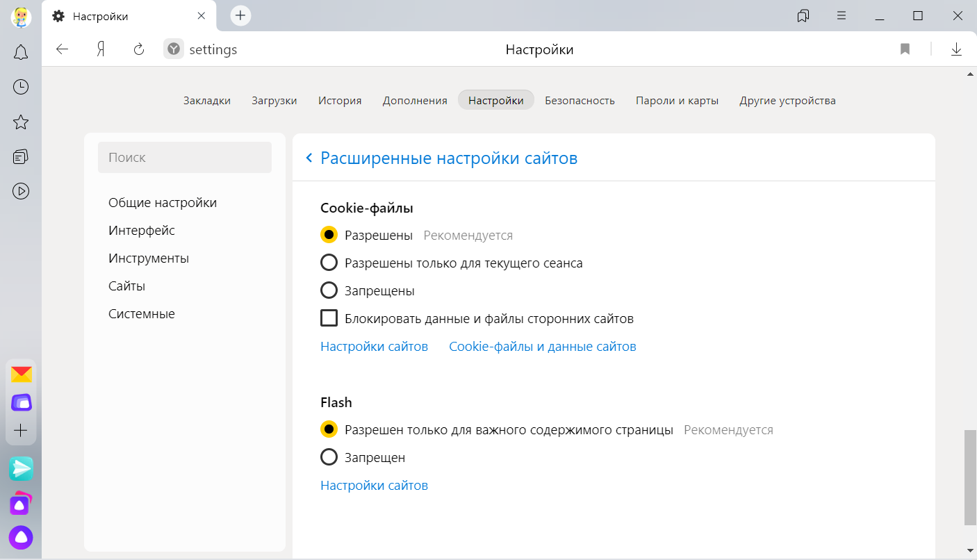Select cookies allowed only for current session

(x=329, y=263)
